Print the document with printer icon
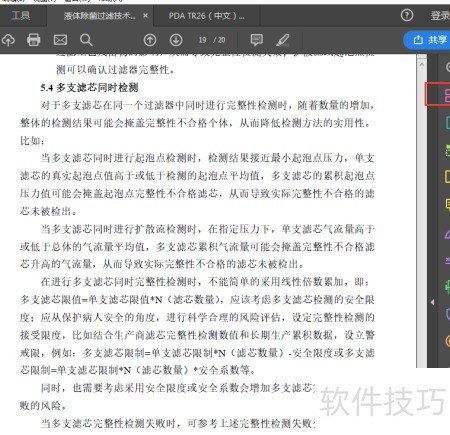 coord(33,40)
